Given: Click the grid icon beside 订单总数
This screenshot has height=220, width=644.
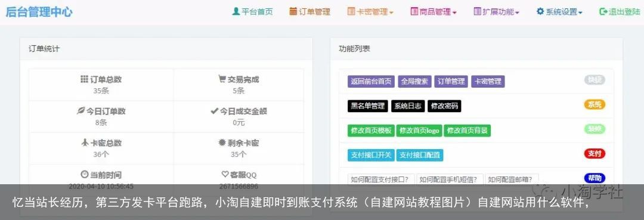Looking at the screenshot, I should click(84, 79).
